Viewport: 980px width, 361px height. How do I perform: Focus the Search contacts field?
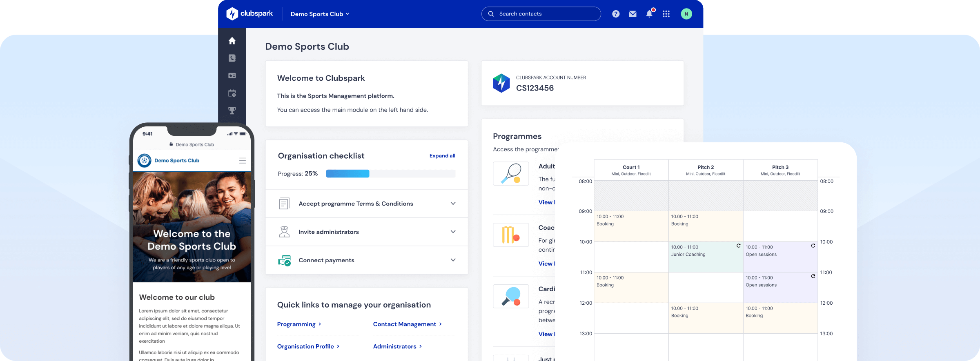pos(541,14)
